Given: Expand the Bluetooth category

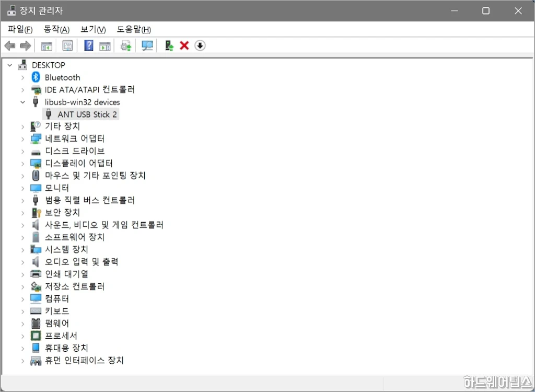Looking at the screenshot, I should (x=22, y=77).
